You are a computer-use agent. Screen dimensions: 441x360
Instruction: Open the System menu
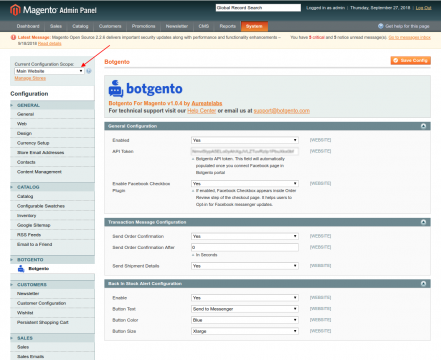(254, 26)
